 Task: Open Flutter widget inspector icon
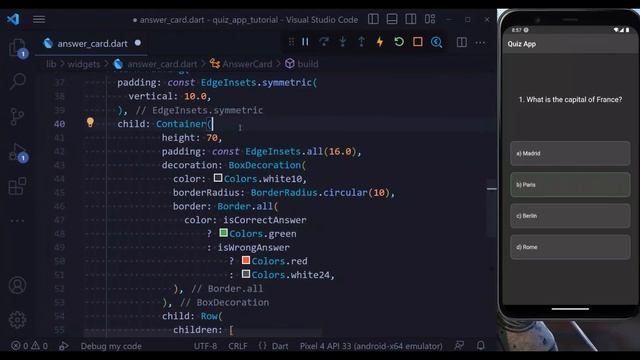436,42
